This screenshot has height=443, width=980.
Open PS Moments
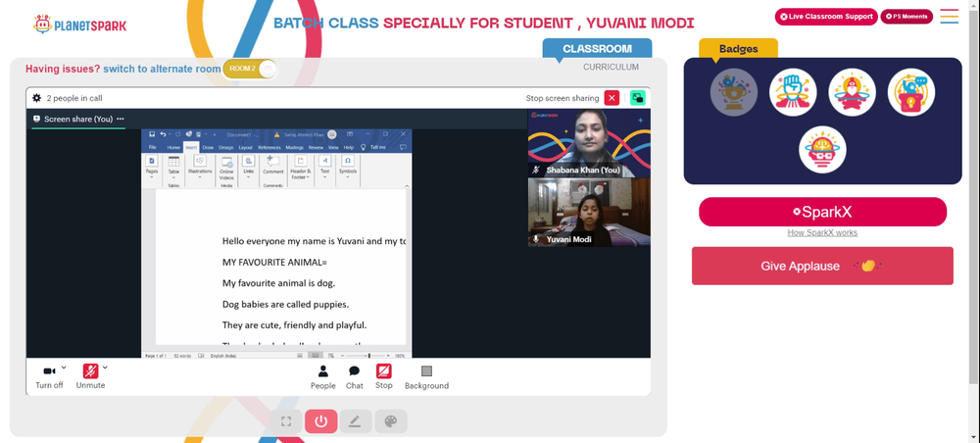pos(906,17)
